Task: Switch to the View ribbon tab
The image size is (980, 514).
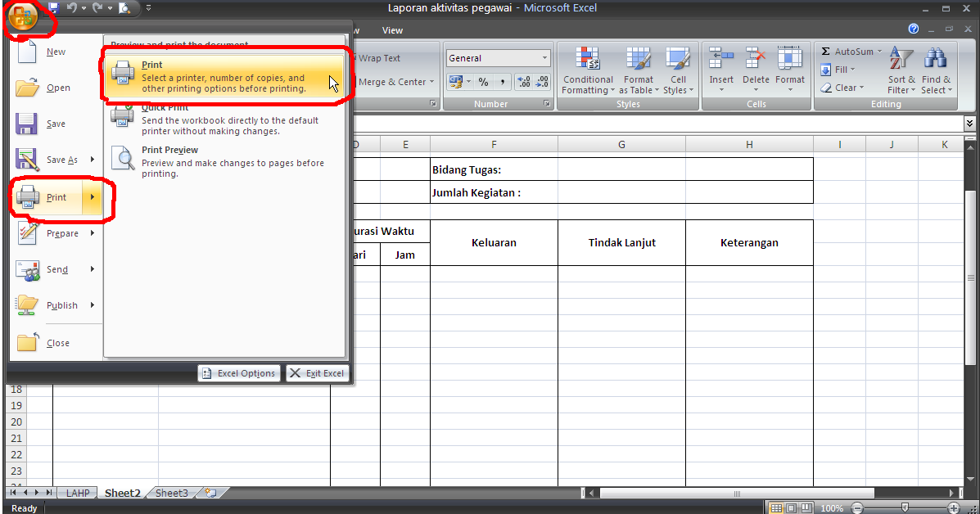Action: (392, 29)
